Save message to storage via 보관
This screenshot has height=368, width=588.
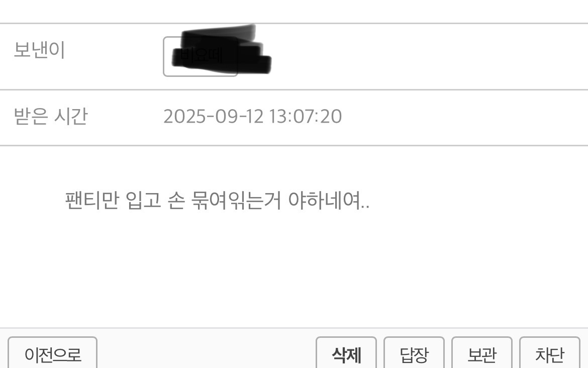click(x=482, y=353)
